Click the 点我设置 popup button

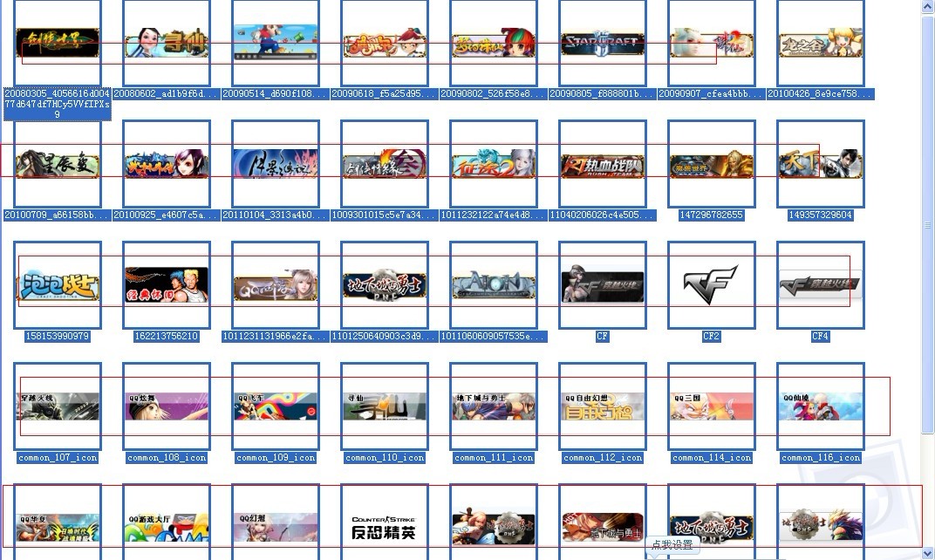tap(672, 544)
